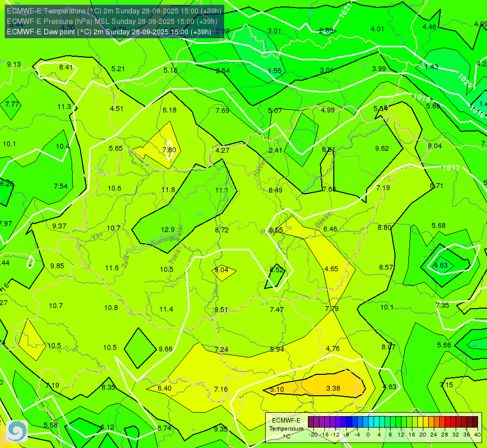Click the dew point value 1.55
The height and width of the screenshot is (448, 487).
[275, 71]
